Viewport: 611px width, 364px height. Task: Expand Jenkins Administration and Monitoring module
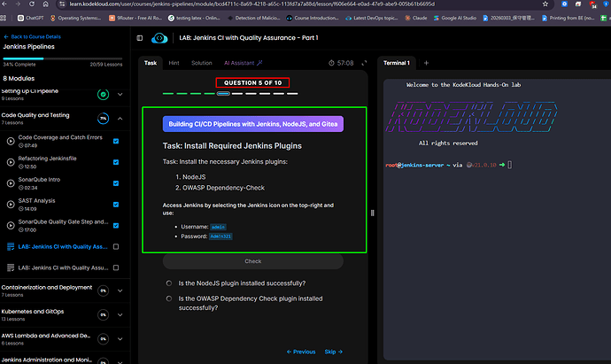[x=120, y=362]
